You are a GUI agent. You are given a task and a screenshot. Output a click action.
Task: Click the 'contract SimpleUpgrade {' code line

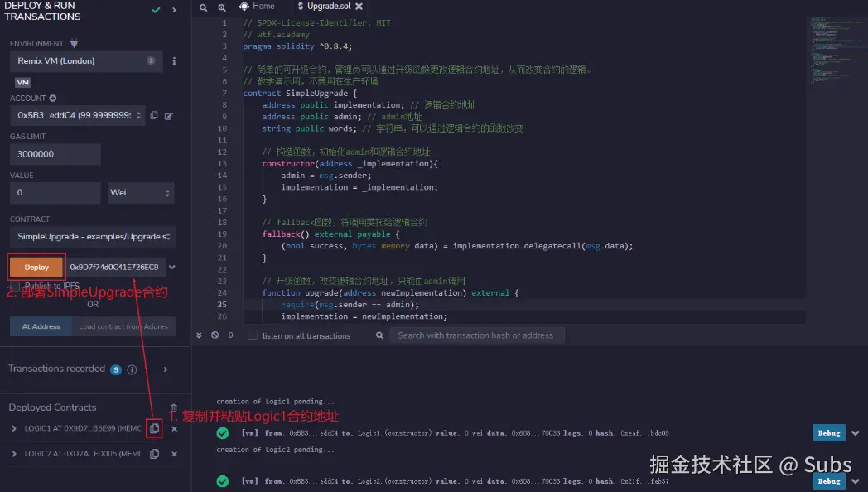point(300,93)
